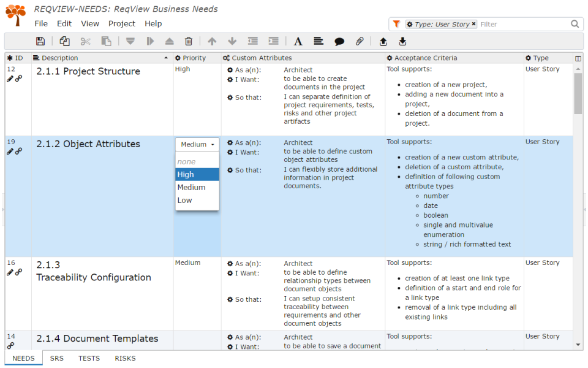Click link icon of row 12

click(x=18, y=79)
